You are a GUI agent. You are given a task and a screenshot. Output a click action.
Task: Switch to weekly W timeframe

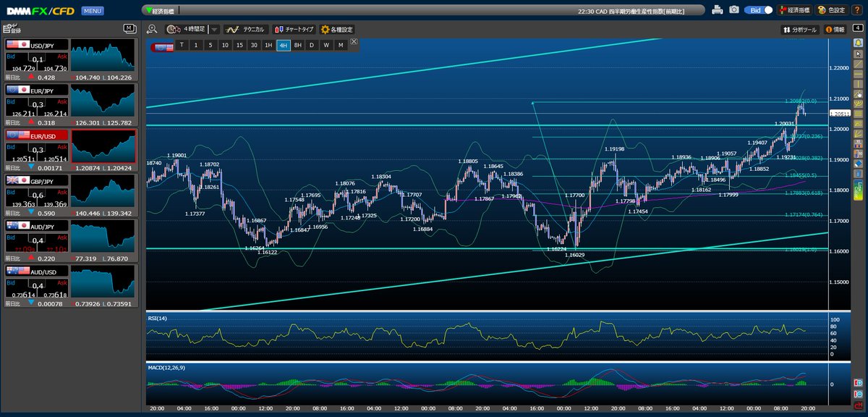pyautogui.click(x=326, y=45)
